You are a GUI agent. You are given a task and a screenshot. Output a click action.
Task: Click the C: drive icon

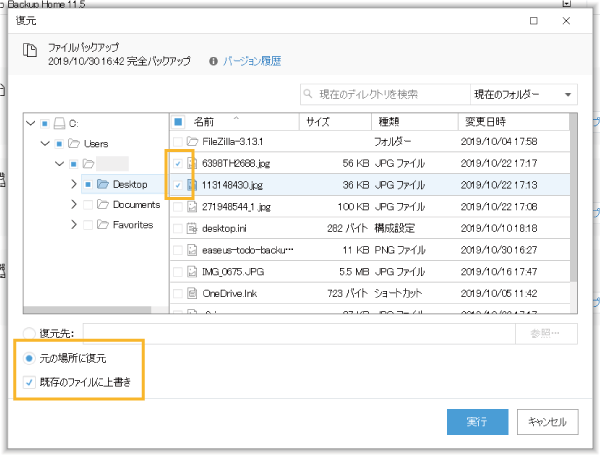[x=59, y=123]
